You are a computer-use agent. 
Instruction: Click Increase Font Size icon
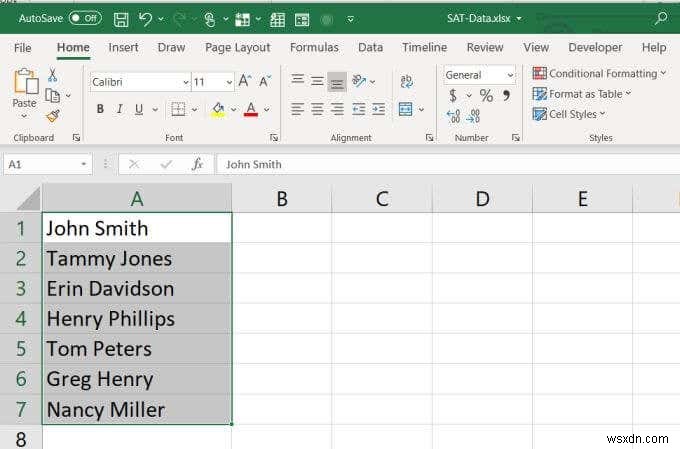[x=245, y=81]
